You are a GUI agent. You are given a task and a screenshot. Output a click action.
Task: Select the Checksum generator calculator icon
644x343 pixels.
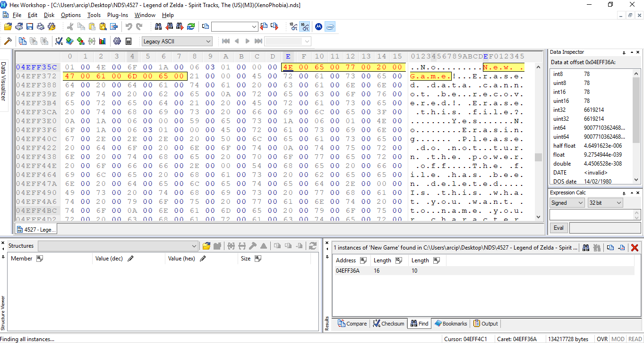point(60,42)
